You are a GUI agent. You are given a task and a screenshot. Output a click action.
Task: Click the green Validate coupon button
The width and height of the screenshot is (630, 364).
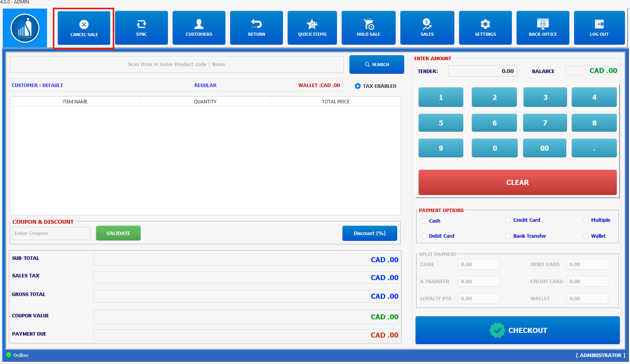coord(118,233)
